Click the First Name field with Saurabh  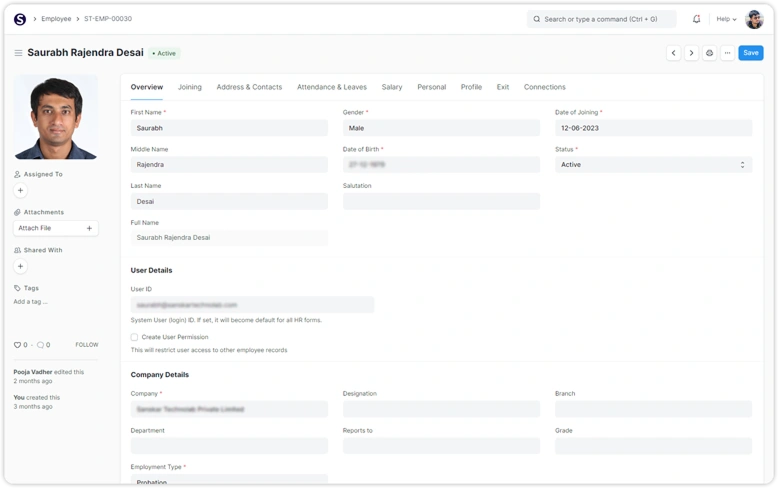(x=229, y=128)
